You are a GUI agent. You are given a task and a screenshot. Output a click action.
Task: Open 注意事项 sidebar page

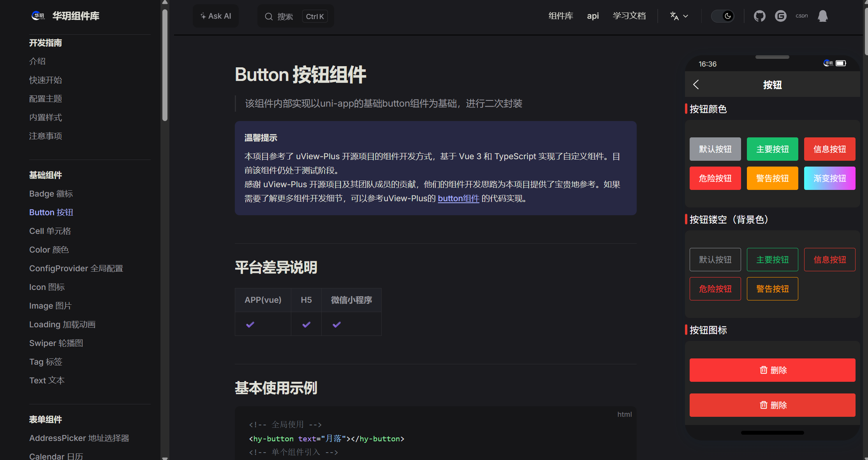(x=46, y=136)
